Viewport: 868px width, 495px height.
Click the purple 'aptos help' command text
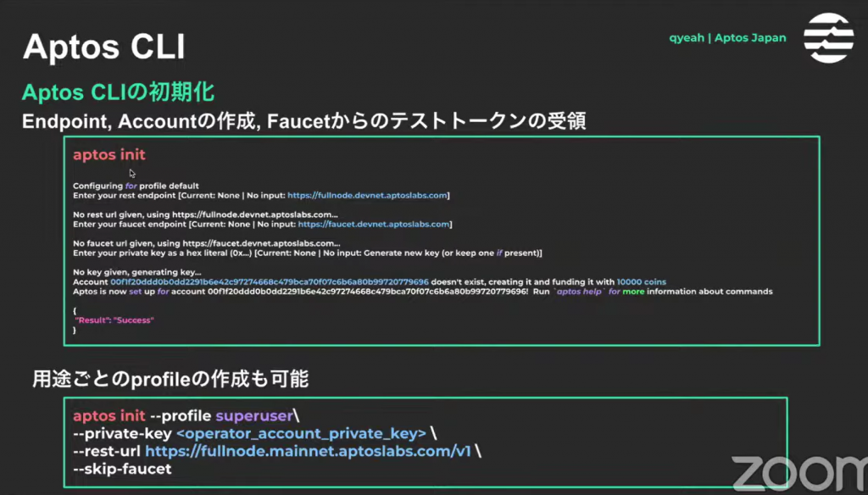(580, 292)
